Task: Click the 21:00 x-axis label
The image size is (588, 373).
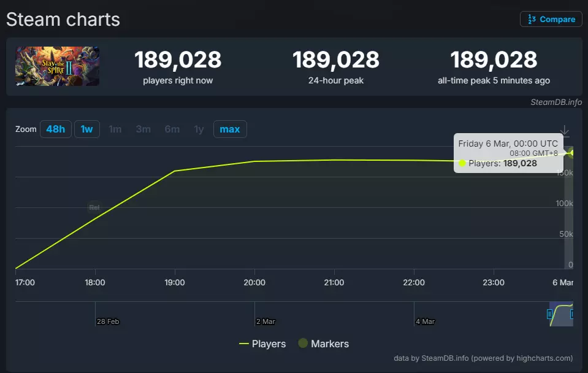Action: point(334,282)
